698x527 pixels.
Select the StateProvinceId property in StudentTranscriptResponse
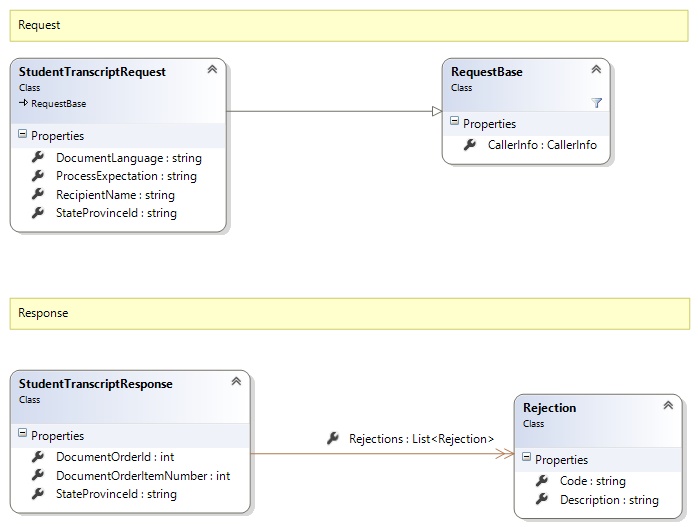click(x=116, y=494)
